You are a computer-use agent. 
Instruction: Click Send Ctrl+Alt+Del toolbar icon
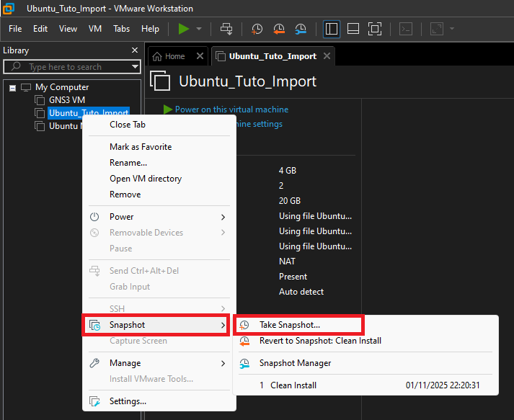click(x=226, y=29)
